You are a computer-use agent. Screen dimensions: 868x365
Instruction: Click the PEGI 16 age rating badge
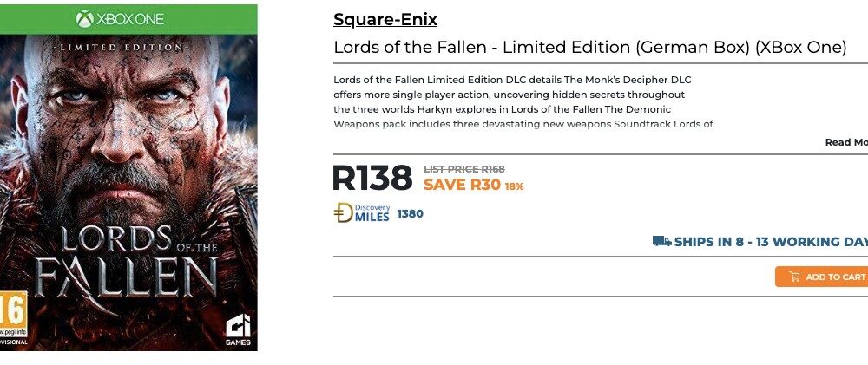pyautogui.click(x=12, y=313)
